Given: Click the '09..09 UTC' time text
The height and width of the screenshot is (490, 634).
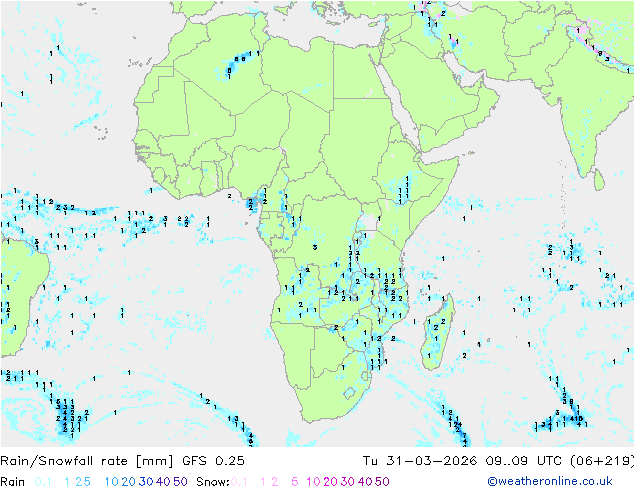Looking at the screenshot, I should [524, 461].
